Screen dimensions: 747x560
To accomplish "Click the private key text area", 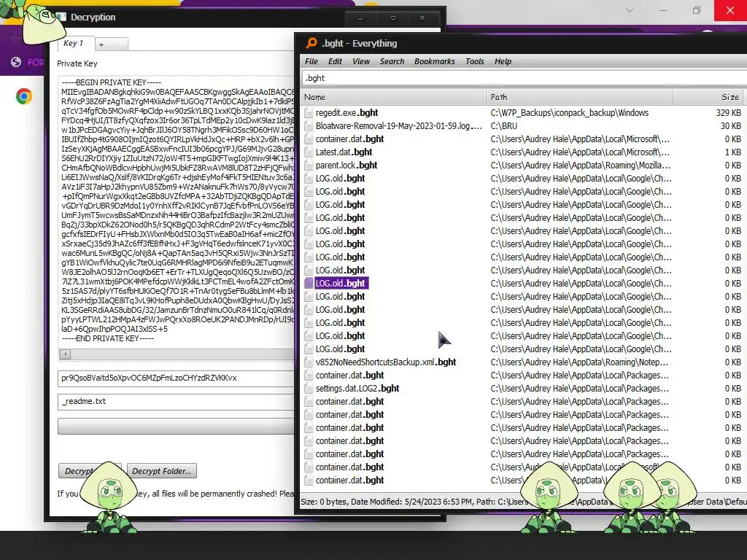I will point(177,212).
